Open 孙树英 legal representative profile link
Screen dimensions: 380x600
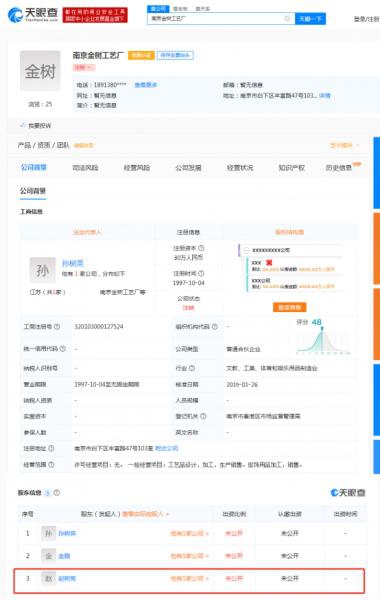[72, 263]
